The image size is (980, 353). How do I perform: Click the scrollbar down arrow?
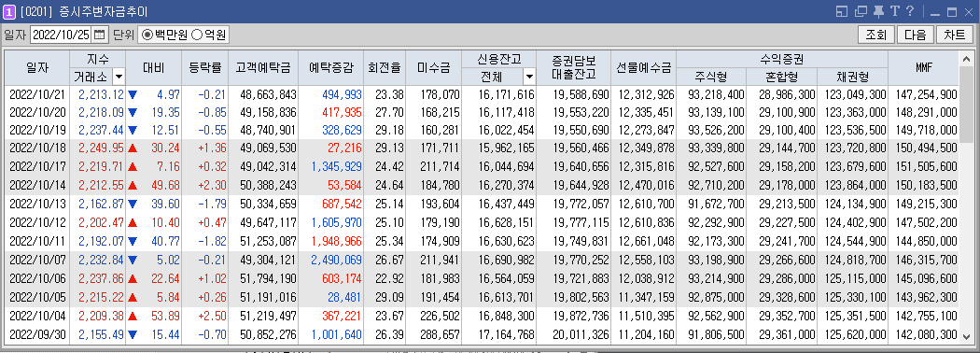[x=966, y=336]
